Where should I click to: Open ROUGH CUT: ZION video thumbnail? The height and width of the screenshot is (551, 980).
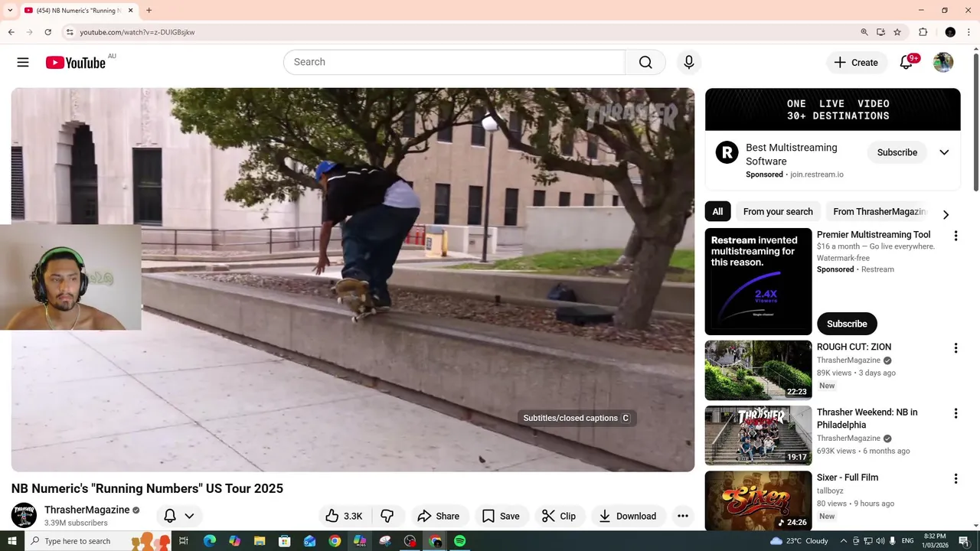[x=758, y=370]
